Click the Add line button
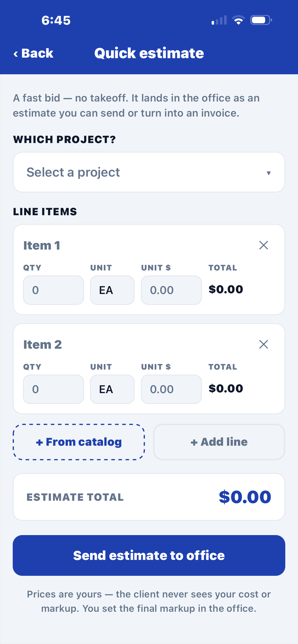This screenshot has height=644, width=298. coord(219,442)
